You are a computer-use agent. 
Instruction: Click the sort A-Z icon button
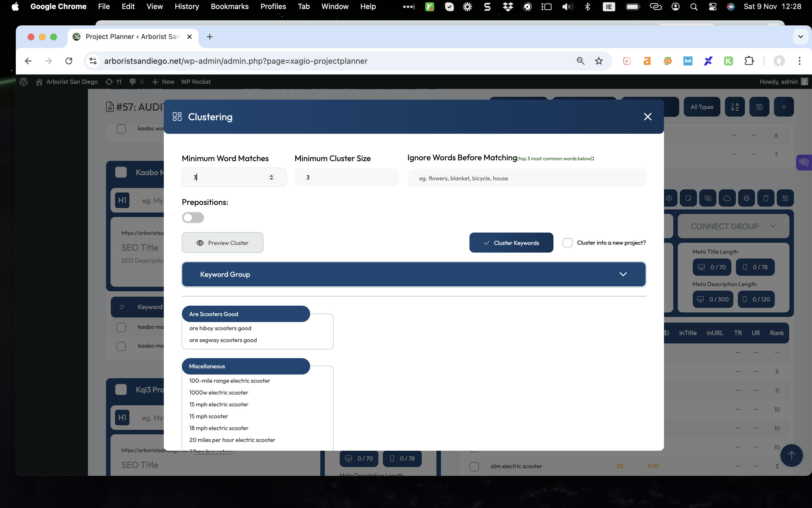734,107
